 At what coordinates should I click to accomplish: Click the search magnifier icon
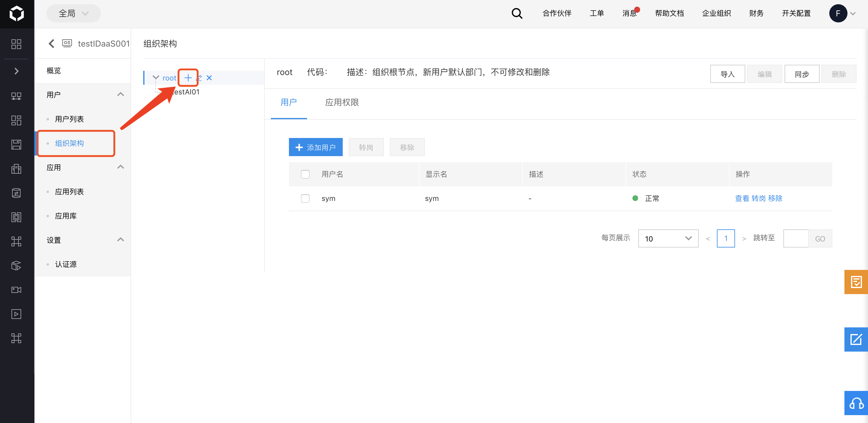(x=517, y=14)
